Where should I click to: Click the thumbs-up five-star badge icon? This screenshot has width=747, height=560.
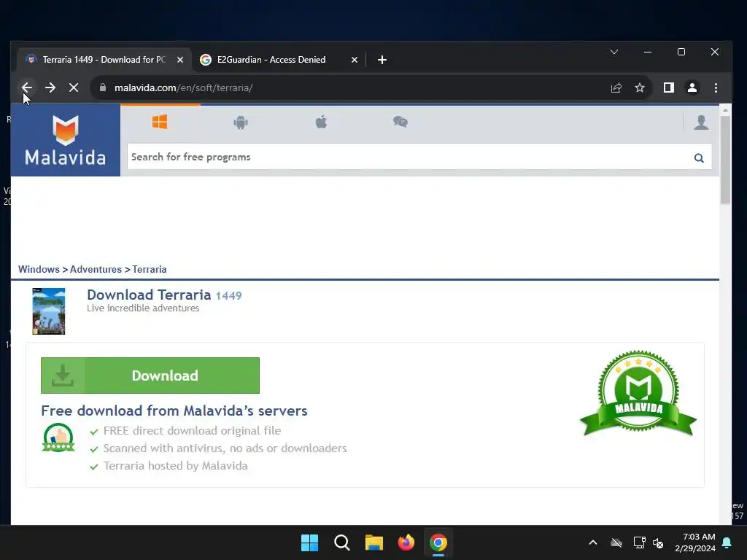click(58, 437)
